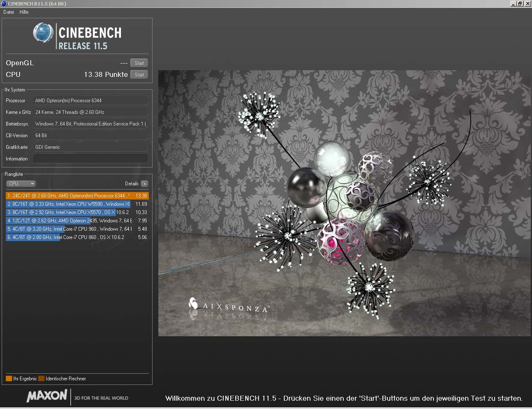This screenshot has height=409, width=532.
Task: Click the Maxon logo at the bottom
Action: coord(47,396)
